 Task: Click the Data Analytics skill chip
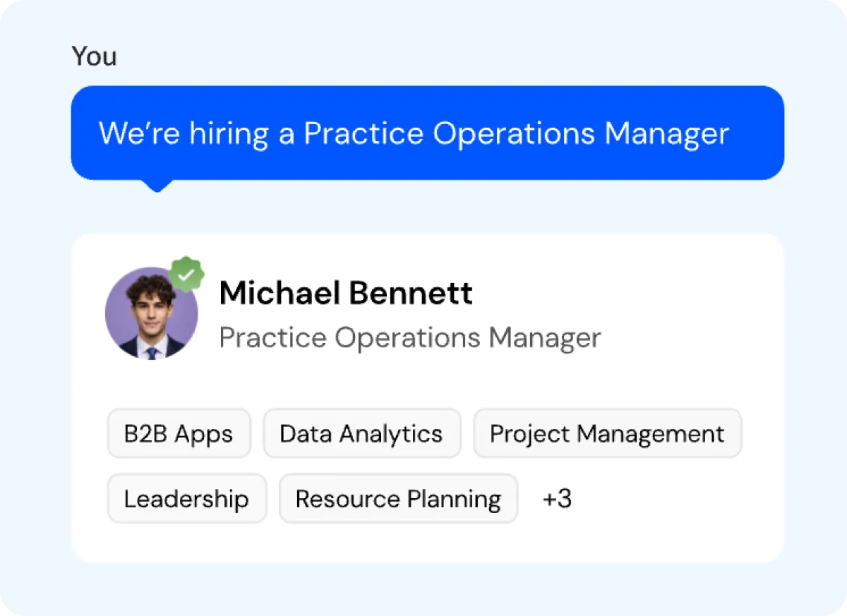click(361, 433)
